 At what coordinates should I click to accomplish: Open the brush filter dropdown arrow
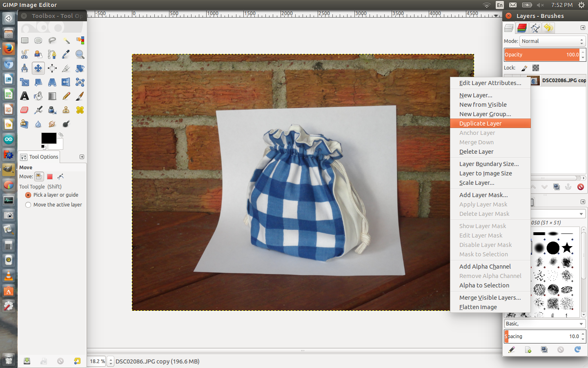[581, 214]
